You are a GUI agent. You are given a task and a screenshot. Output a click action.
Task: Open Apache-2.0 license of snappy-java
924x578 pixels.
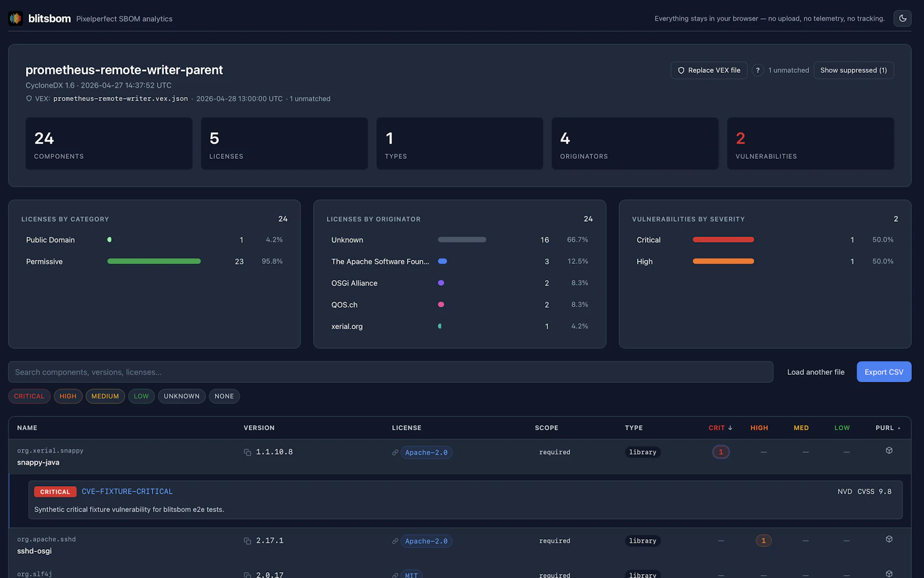click(x=426, y=453)
